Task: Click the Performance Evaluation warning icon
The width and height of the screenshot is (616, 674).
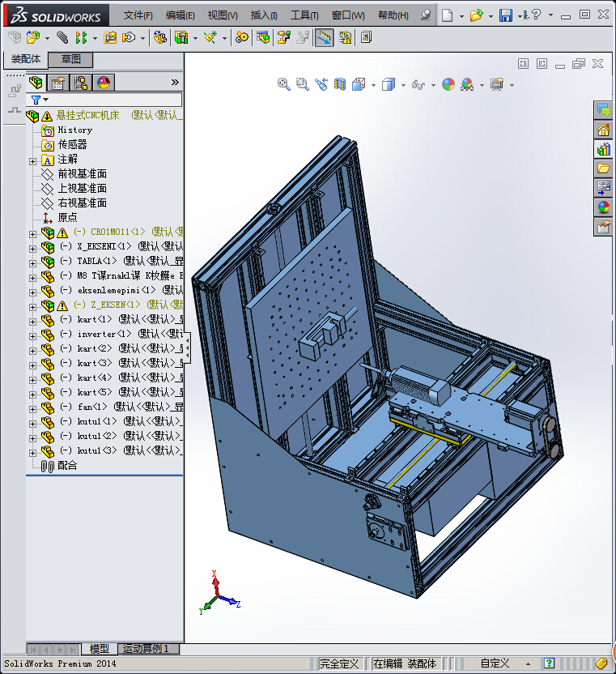Action: pos(345,38)
